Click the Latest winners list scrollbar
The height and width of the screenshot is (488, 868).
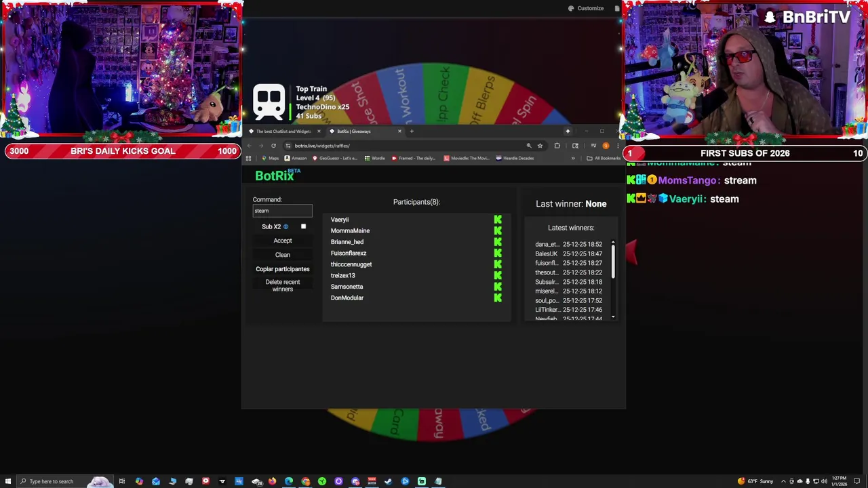pyautogui.click(x=613, y=261)
